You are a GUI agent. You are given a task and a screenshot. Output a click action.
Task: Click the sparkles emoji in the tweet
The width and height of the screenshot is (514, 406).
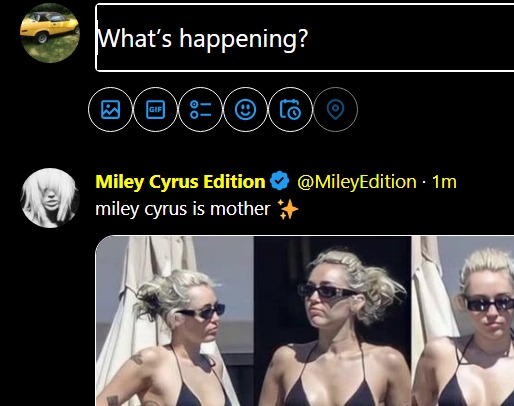click(x=288, y=209)
